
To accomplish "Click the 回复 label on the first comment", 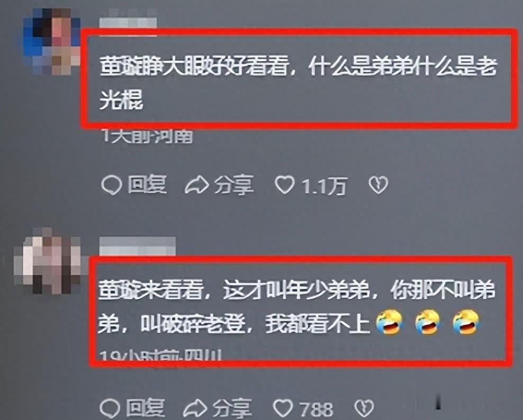I will pos(147,184).
